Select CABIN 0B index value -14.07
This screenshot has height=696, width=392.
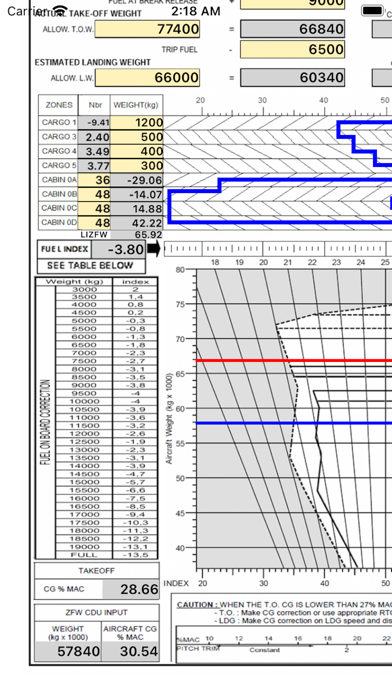137,194
